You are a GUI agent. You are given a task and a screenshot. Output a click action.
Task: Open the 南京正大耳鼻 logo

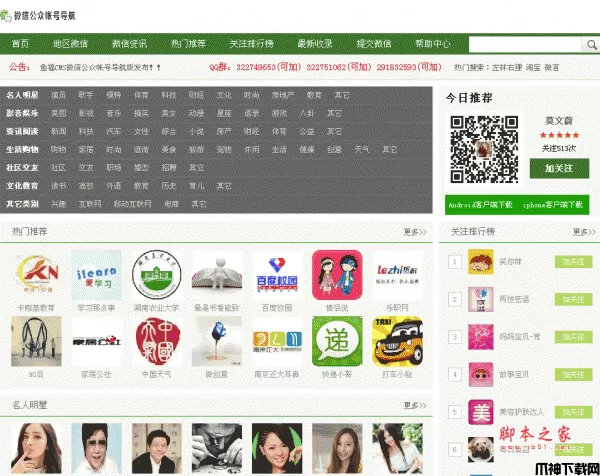pyautogui.click(x=277, y=341)
